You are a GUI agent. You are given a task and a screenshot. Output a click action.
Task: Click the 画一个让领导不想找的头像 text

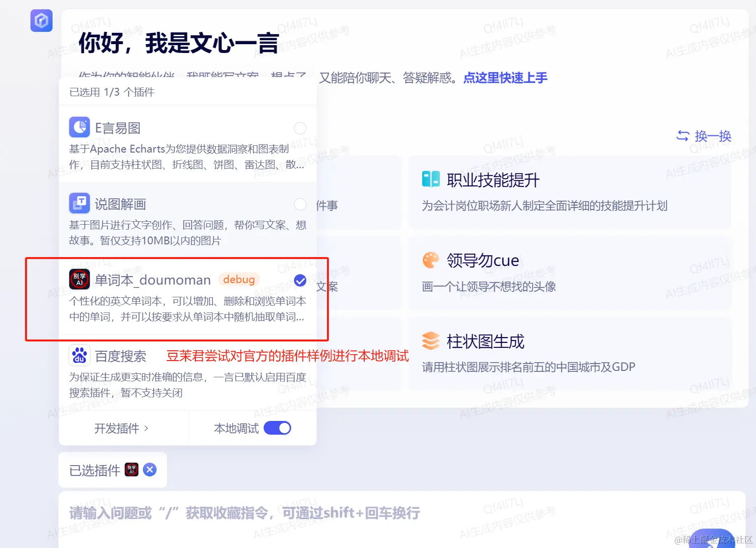(x=488, y=287)
